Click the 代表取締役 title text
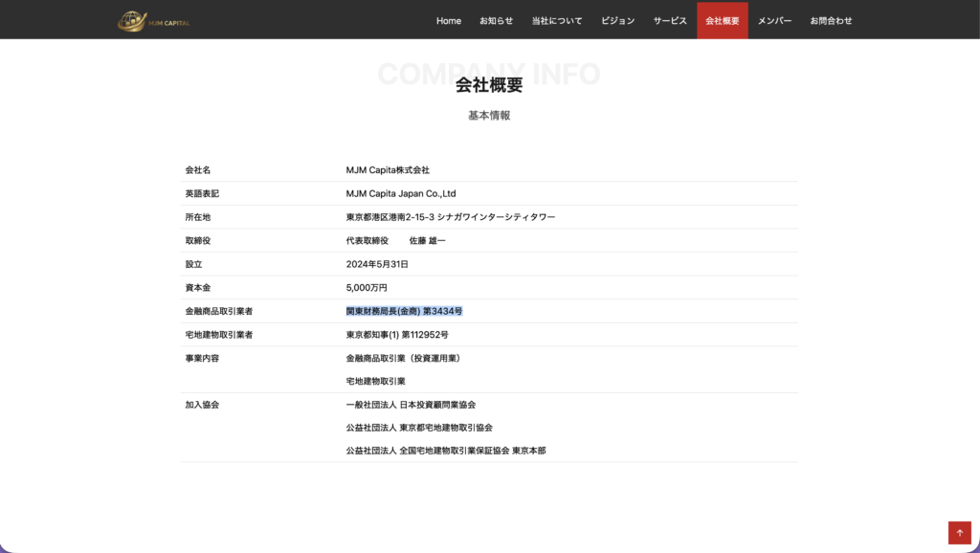This screenshot has height=553, width=980. tap(367, 240)
